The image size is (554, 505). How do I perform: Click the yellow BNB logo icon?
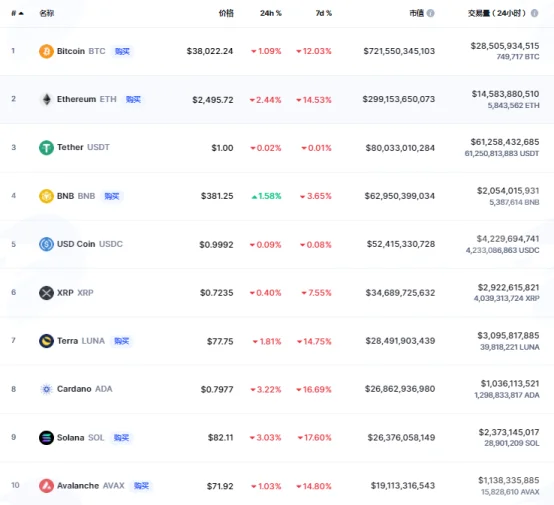coord(46,196)
